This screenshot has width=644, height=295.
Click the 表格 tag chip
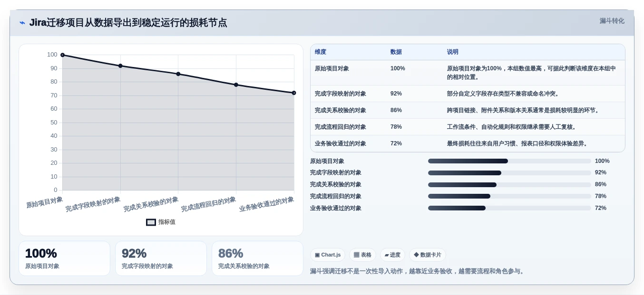tap(362, 255)
